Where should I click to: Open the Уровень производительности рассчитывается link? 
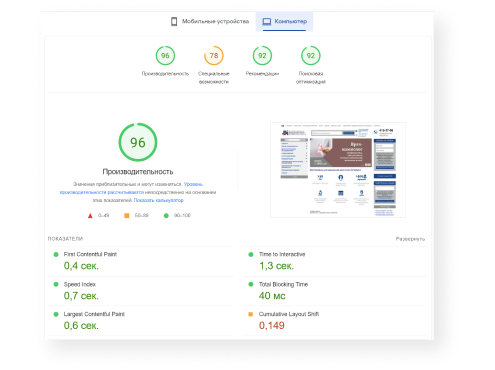click(131, 188)
